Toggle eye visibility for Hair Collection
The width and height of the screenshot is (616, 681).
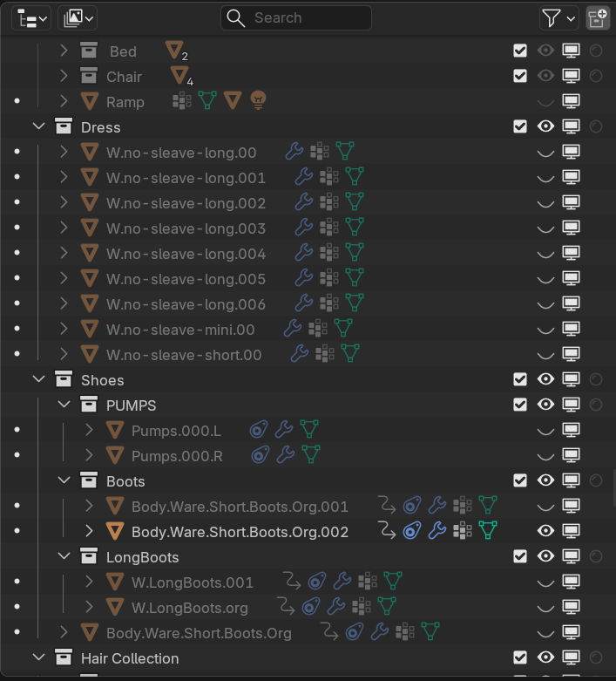click(x=546, y=658)
